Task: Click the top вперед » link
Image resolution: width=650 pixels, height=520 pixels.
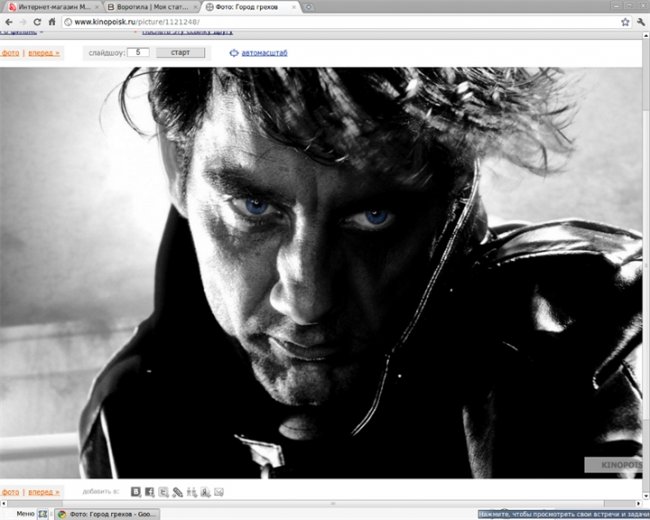Action: 43,51
